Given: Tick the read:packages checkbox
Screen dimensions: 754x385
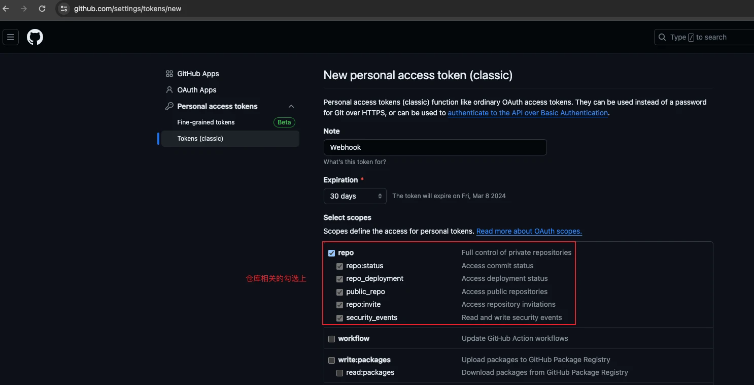Looking at the screenshot, I should coord(339,373).
